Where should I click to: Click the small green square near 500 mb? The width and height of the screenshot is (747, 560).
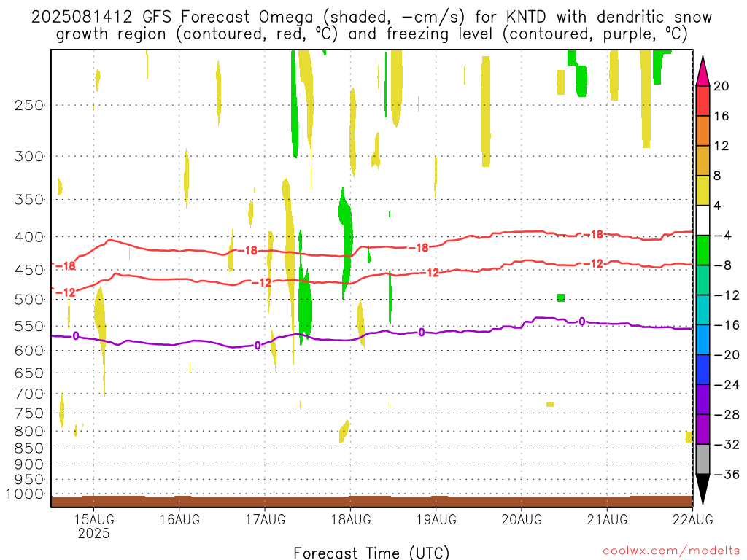click(561, 297)
